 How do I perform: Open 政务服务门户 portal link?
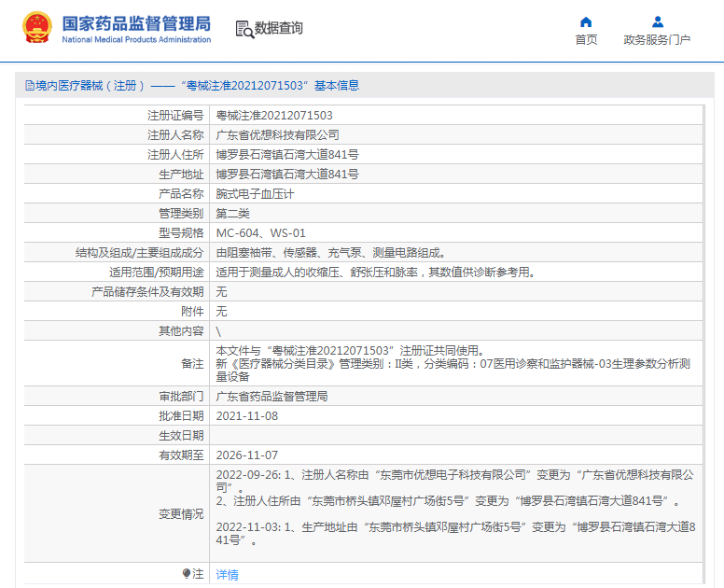point(657,40)
